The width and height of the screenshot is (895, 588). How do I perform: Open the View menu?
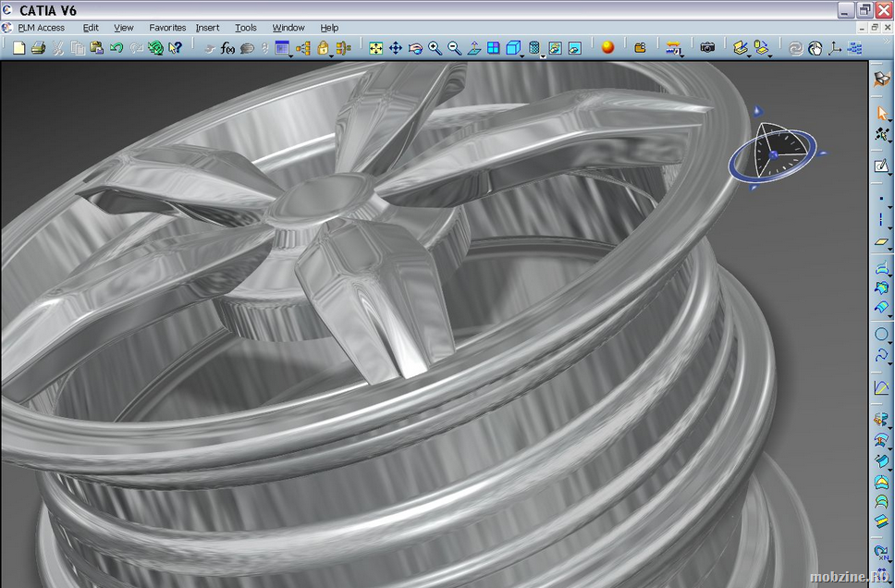click(123, 28)
